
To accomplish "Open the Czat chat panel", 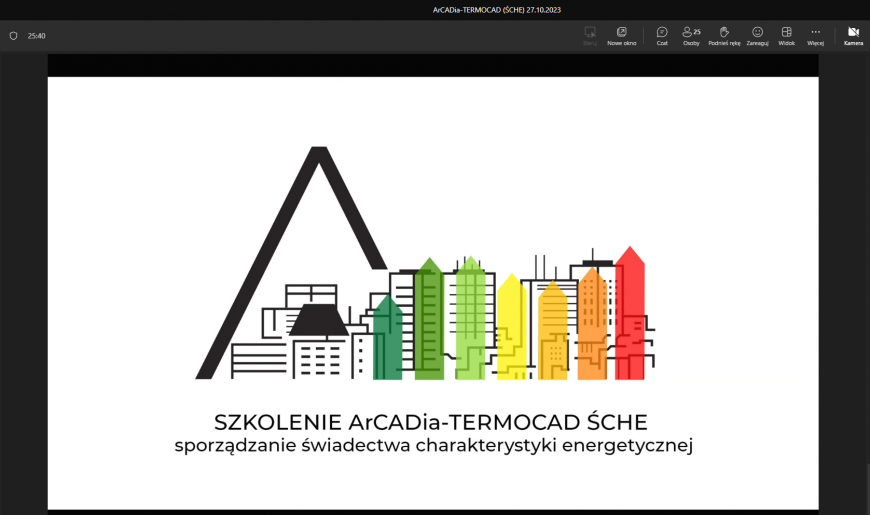I will coord(662,36).
